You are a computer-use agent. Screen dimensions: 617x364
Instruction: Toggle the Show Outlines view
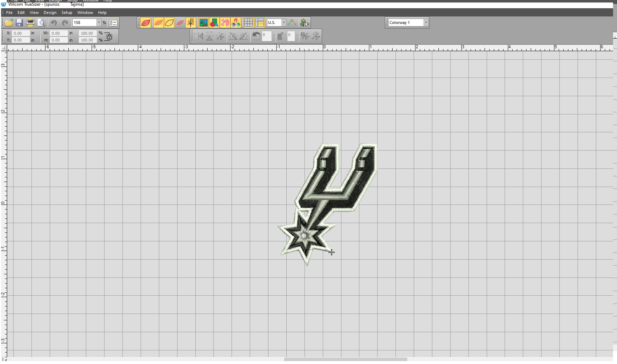[169, 23]
